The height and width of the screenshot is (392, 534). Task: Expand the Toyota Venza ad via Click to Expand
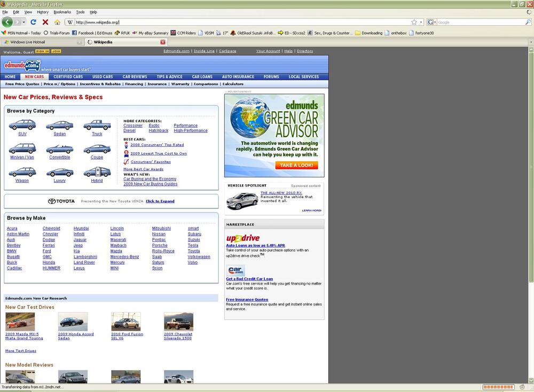pos(160,201)
